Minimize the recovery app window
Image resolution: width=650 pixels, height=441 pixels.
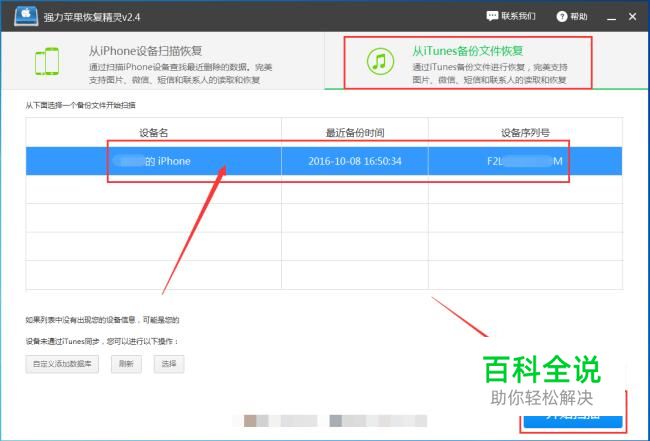coord(611,17)
